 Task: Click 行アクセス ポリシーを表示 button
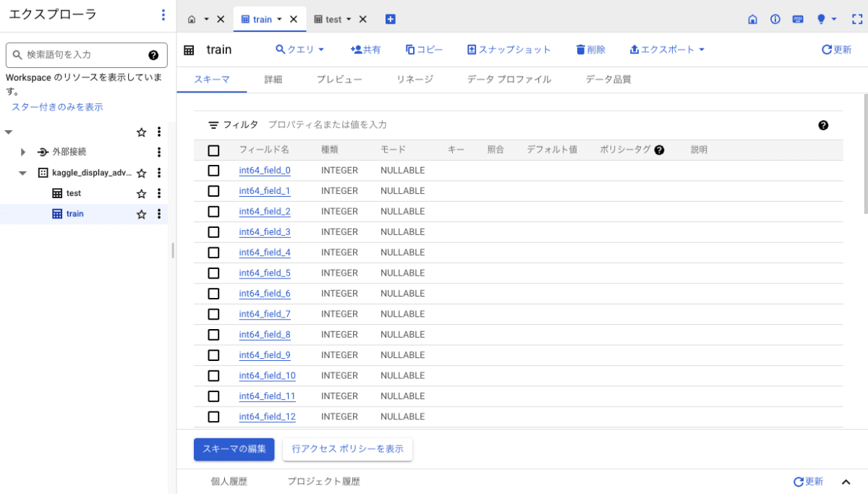[347, 449]
